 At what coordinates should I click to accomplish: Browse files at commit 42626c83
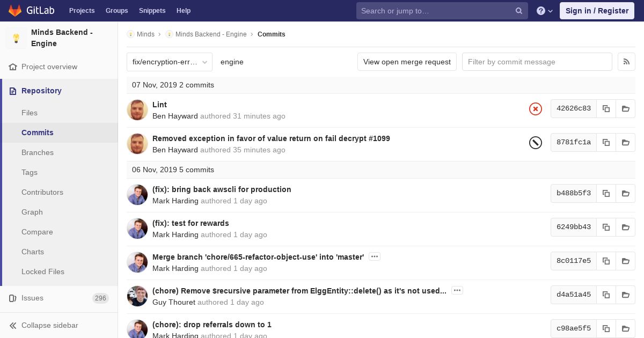pyautogui.click(x=625, y=108)
